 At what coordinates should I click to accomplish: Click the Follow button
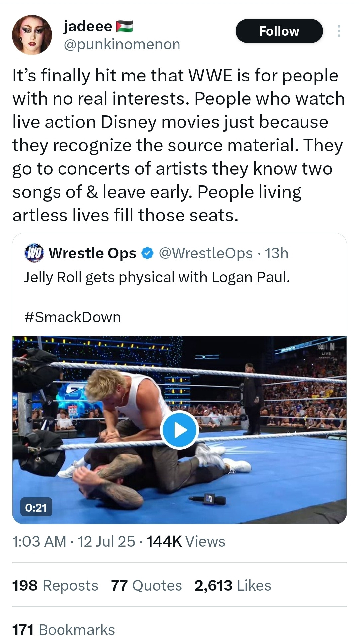pos(279,31)
